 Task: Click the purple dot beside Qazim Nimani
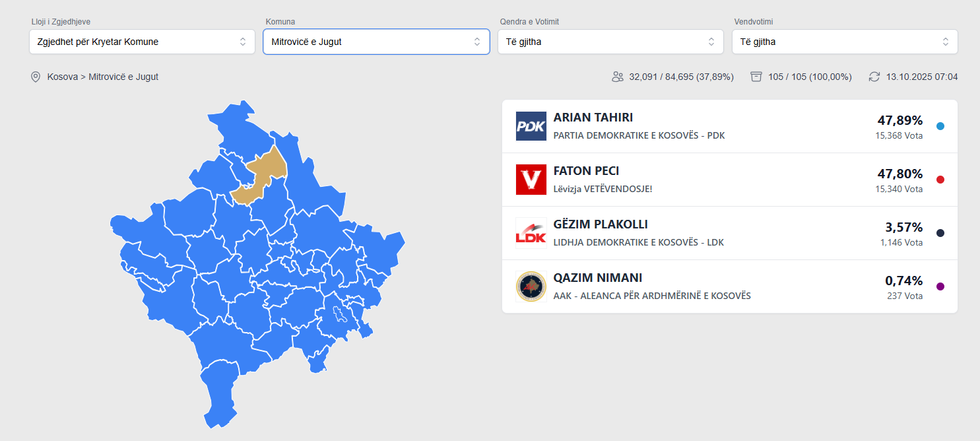940,287
